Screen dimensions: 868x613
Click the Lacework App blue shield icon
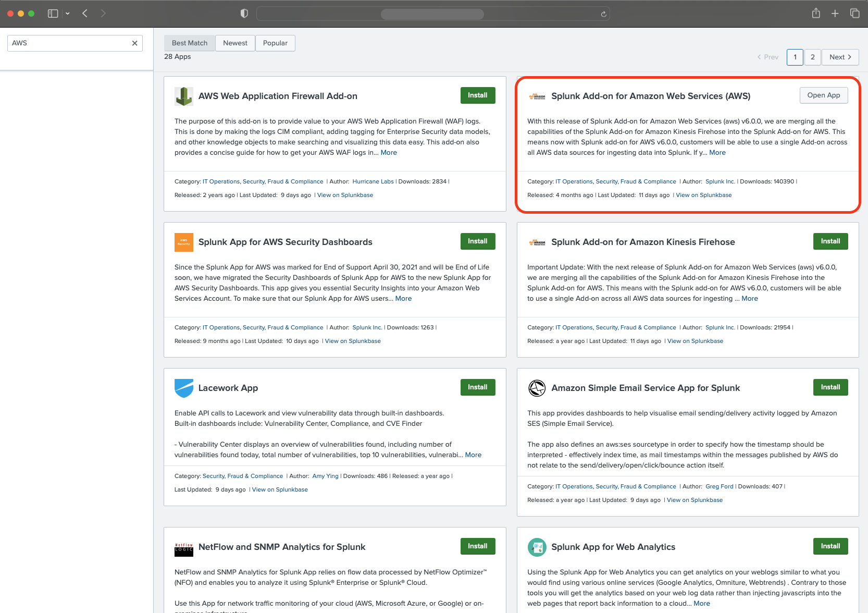click(184, 388)
